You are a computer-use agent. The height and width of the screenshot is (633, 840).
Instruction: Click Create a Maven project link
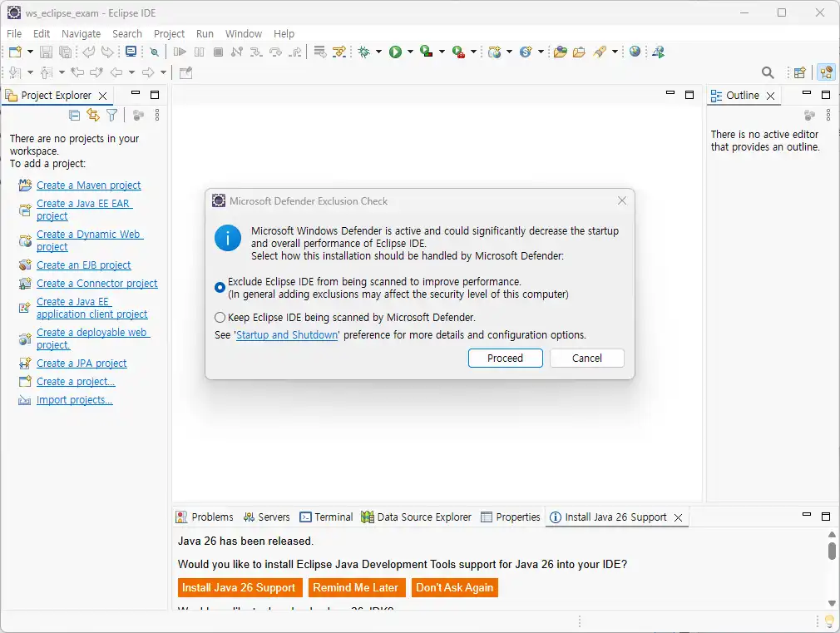click(x=88, y=185)
